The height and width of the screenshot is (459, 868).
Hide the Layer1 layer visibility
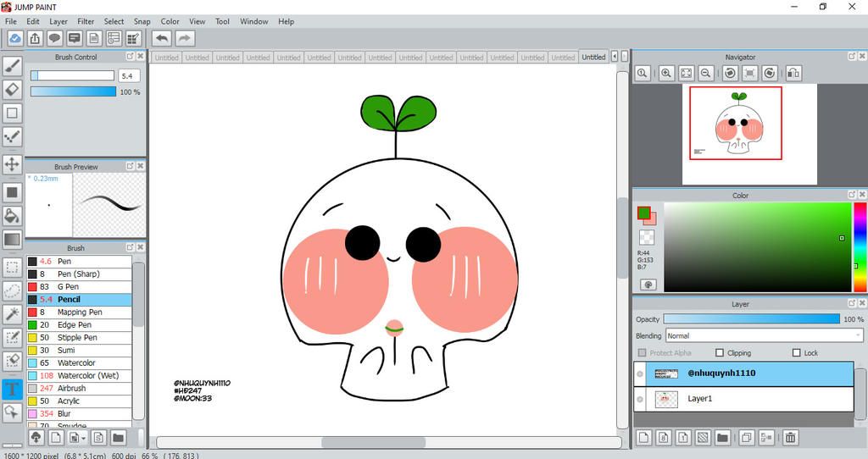coord(640,399)
